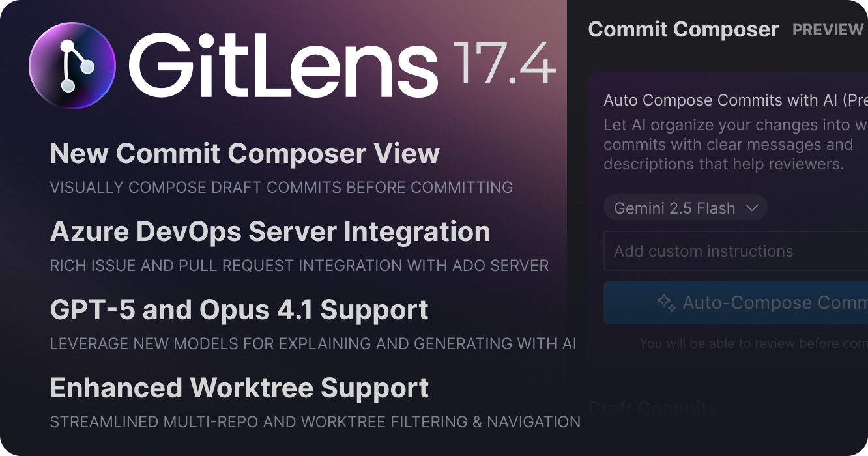Screen dimensions: 868x456
Task: Click the 'Leverage new models for explaining' subtitle
Action: coord(313,344)
